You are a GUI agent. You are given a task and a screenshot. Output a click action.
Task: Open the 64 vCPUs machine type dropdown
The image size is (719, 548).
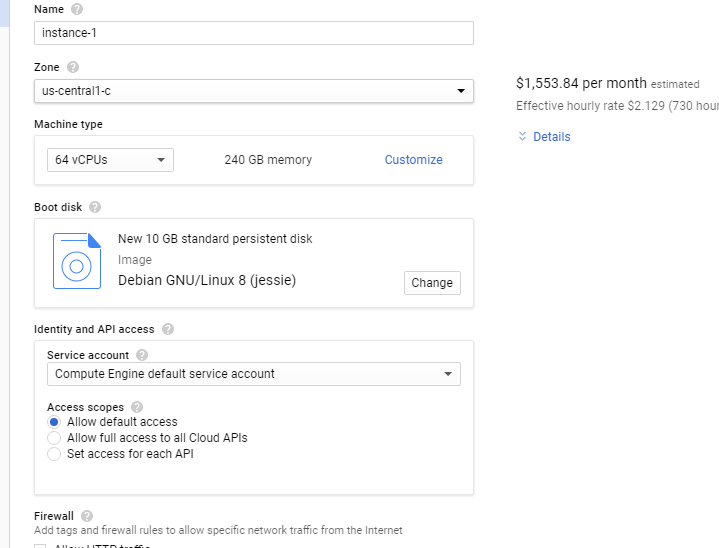[x=110, y=160]
